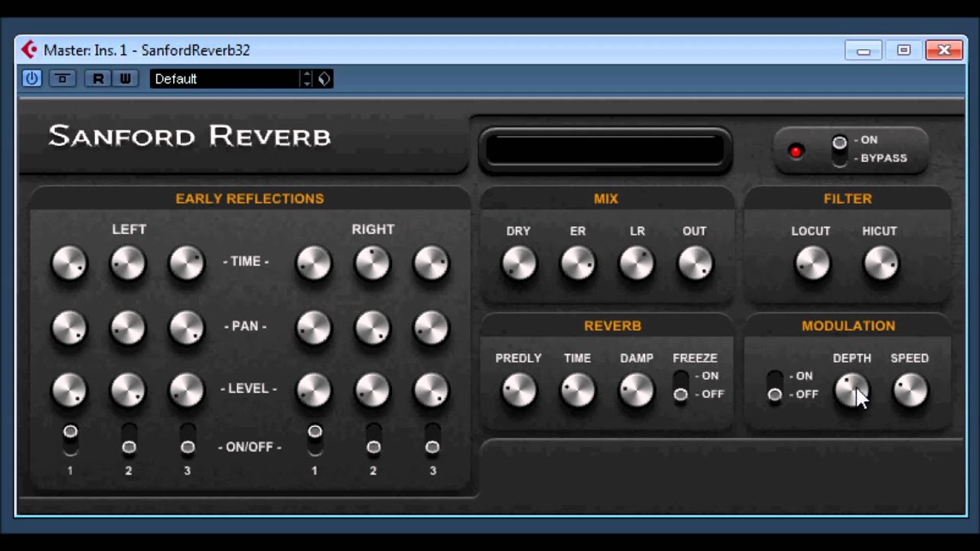Toggle Right reflection 2 on/off switch
980x551 pixels.
tap(374, 439)
